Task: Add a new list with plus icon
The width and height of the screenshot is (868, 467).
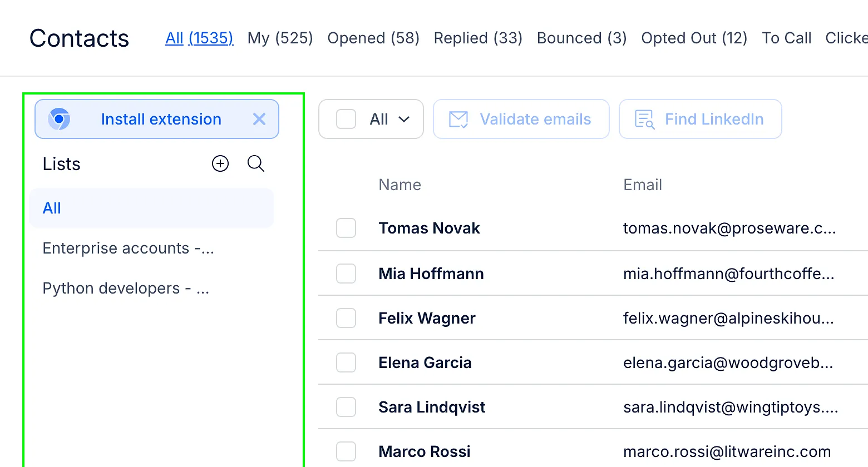Action: tap(220, 163)
